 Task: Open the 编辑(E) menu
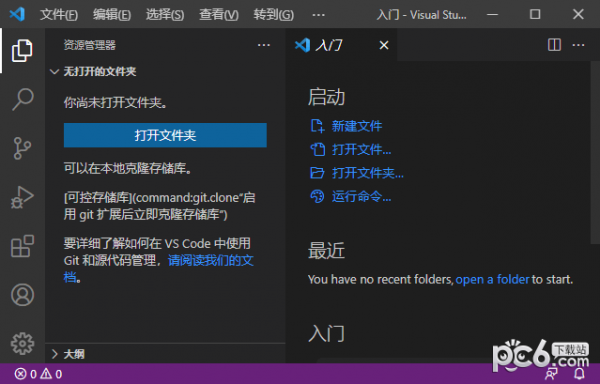112,15
